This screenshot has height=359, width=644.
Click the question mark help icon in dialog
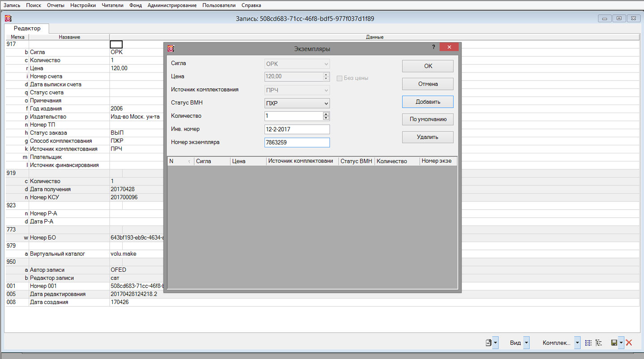[433, 47]
